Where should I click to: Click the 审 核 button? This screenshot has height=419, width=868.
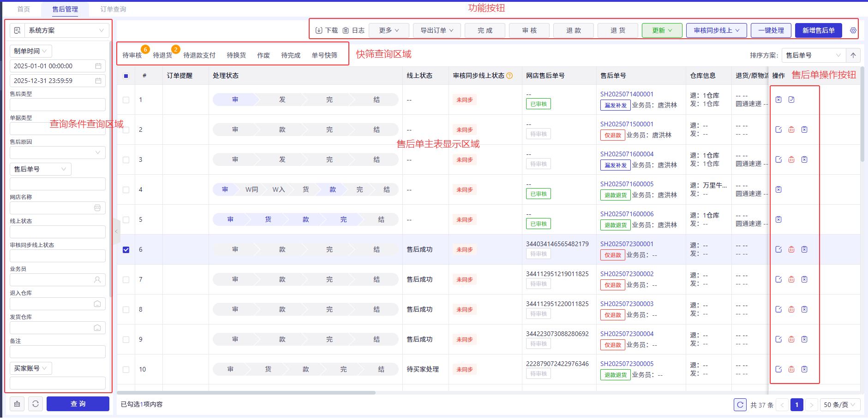pos(529,30)
